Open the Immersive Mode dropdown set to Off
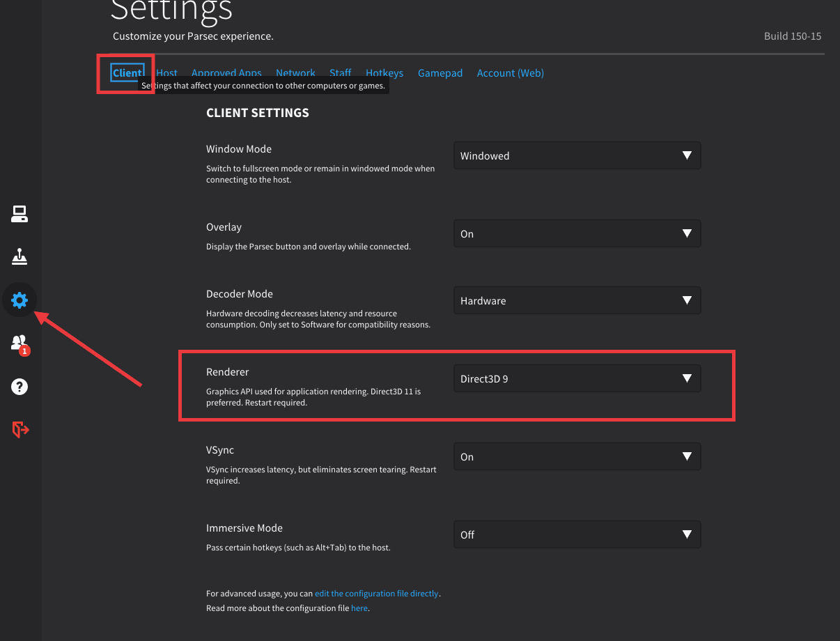 coord(577,535)
